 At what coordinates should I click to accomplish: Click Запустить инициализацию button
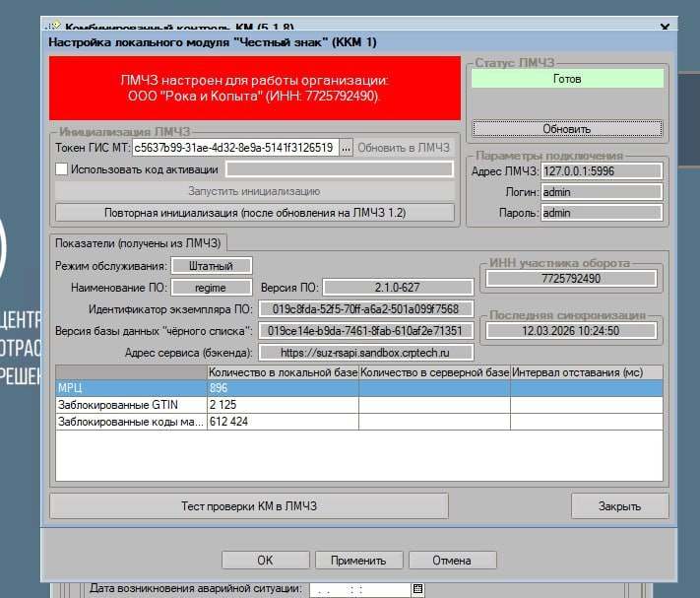pyautogui.click(x=254, y=191)
